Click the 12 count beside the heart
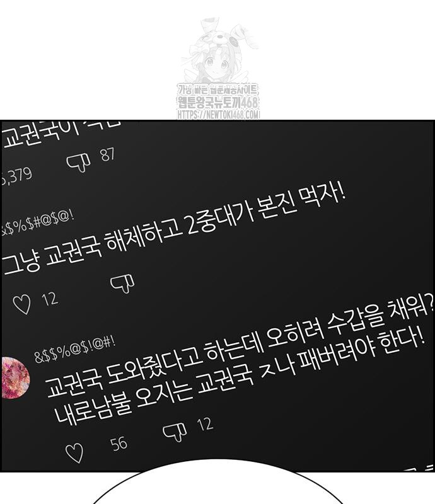This screenshot has width=435, height=504. pyautogui.click(x=50, y=299)
